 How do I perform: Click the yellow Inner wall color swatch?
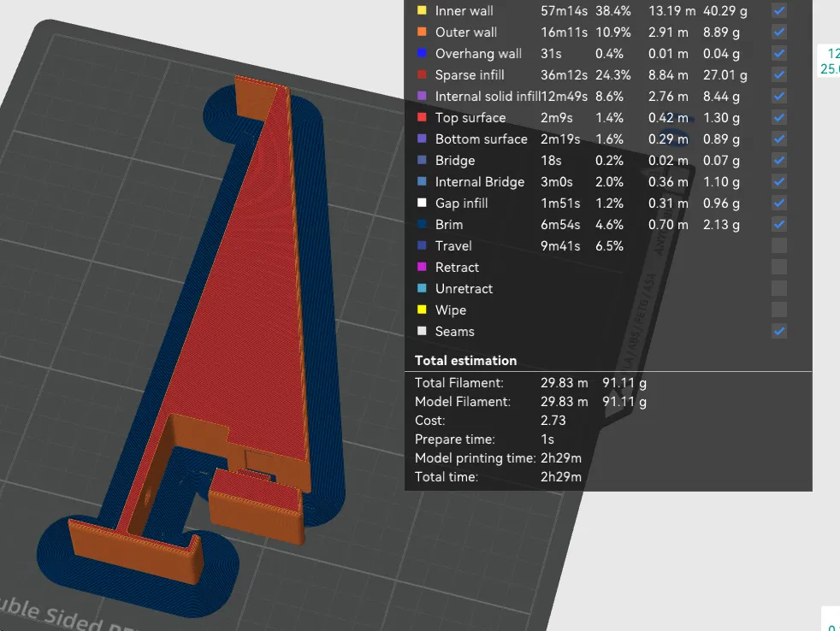[422, 10]
